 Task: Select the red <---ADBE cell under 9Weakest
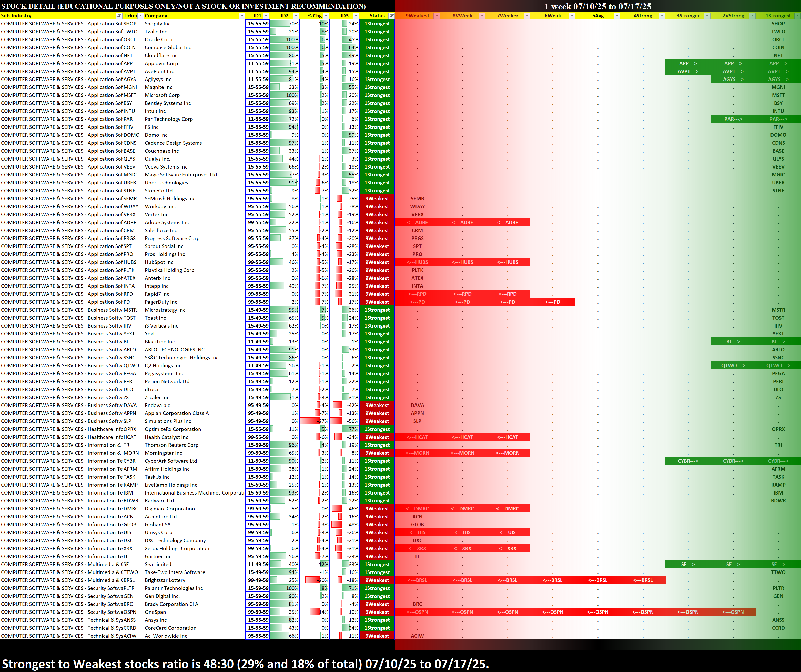point(417,222)
